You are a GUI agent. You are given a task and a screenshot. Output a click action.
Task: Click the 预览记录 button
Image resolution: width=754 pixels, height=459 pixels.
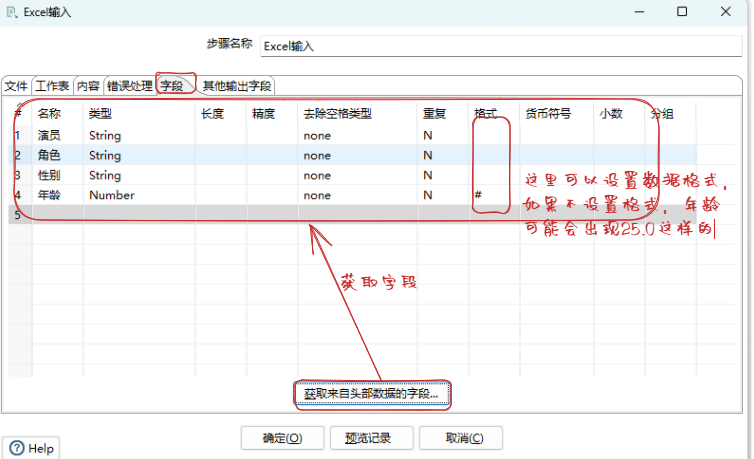click(371, 438)
